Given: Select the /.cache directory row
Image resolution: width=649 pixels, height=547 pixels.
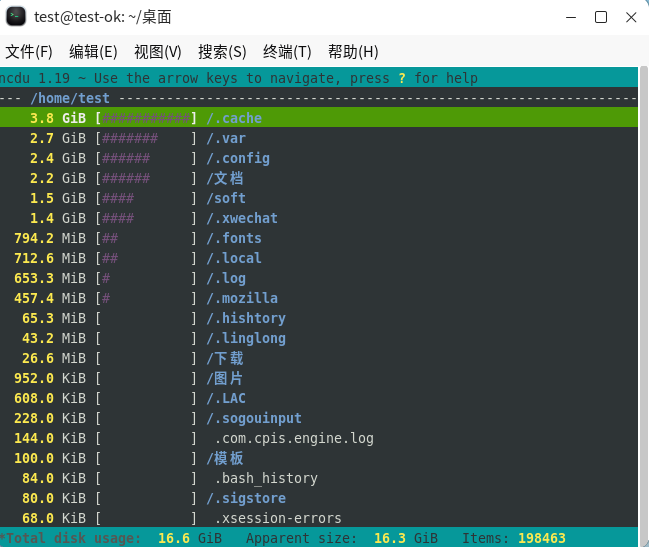Looking at the screenshot, I should tap(319, 118).
